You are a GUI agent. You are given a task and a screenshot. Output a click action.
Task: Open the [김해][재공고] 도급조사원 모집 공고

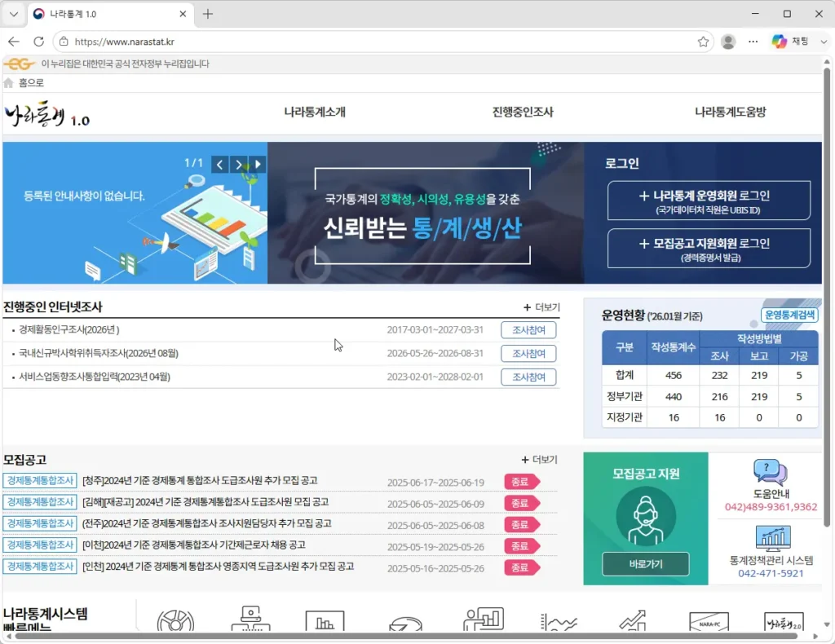point(205,502)
